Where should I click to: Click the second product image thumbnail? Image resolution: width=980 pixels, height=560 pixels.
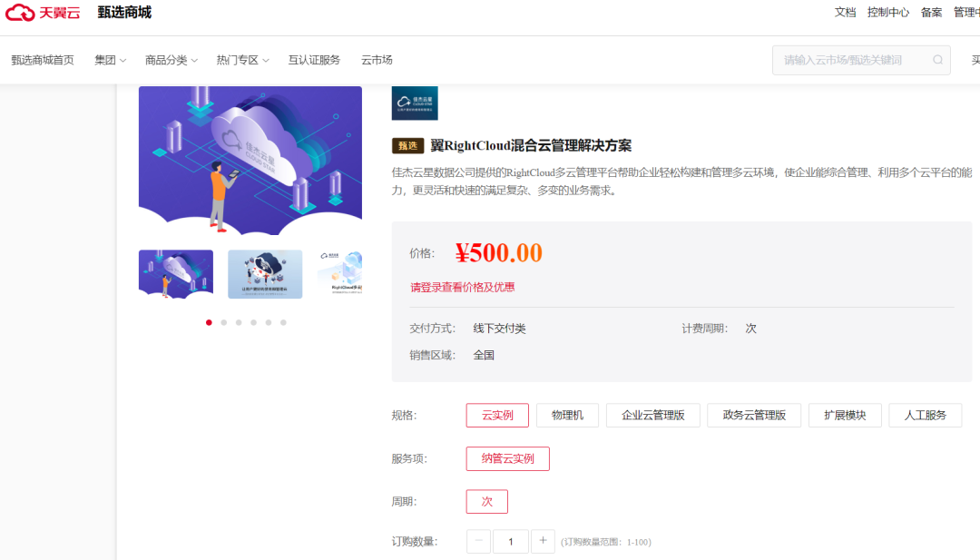265,273
